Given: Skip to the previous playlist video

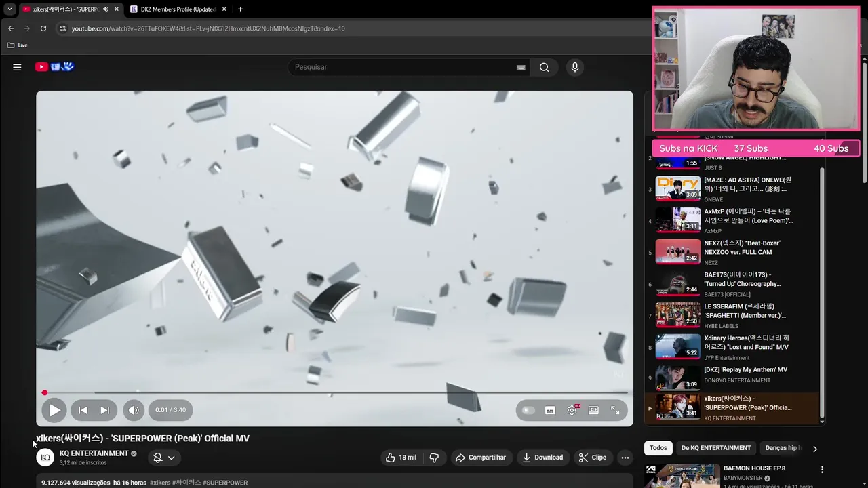Looking at the screenshot, I should (83, 410).
